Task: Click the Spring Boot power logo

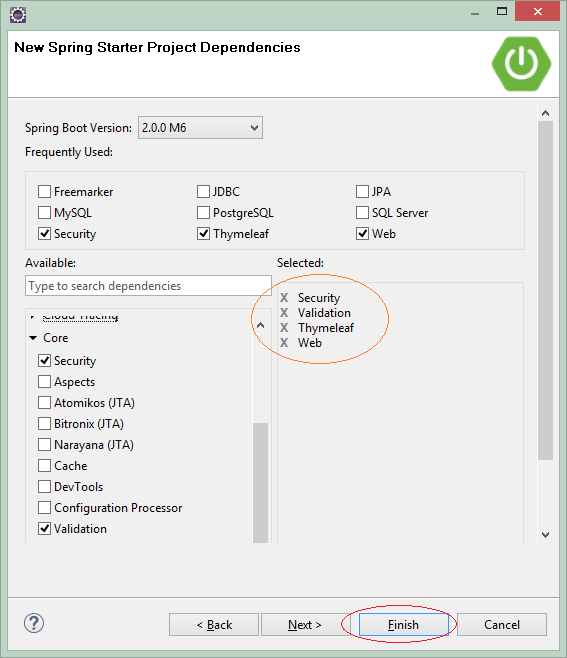Action: [x=521, y=64]
